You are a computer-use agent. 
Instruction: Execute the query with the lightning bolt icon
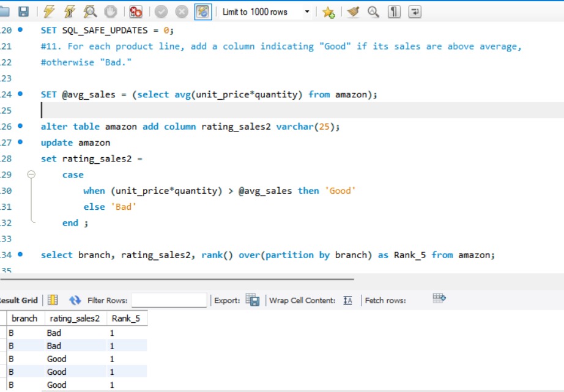[x=48, y=12]
